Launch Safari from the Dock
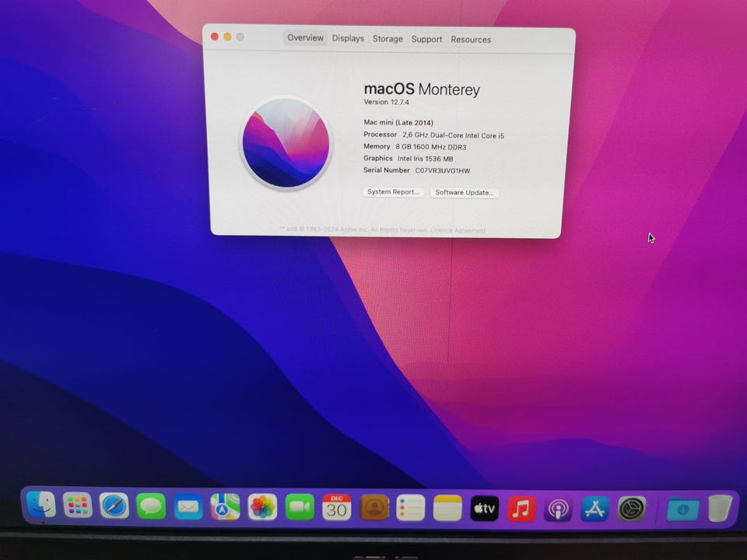This screenshot has height=560, width=747. coord(114,506)
